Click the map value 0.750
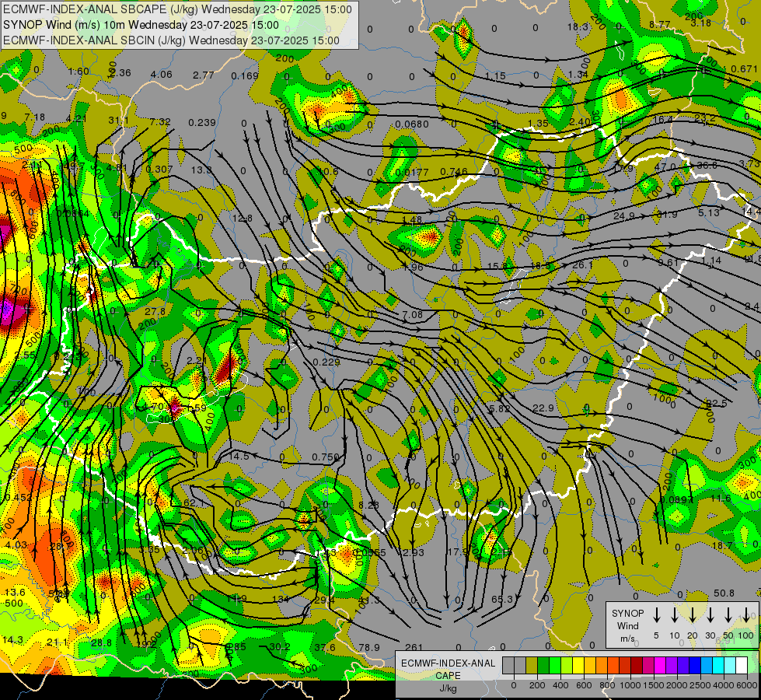This screenshot has height=700, width=761. (x=325, y=457)
